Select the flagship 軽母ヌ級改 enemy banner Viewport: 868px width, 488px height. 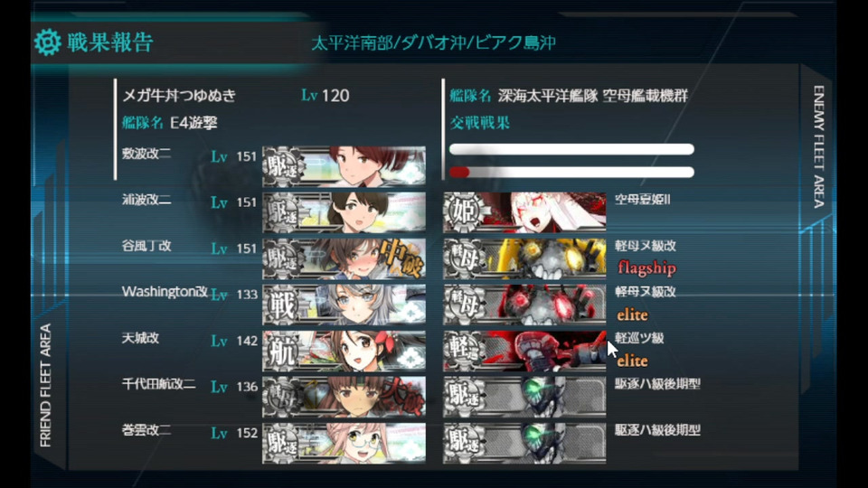[524, 258]
